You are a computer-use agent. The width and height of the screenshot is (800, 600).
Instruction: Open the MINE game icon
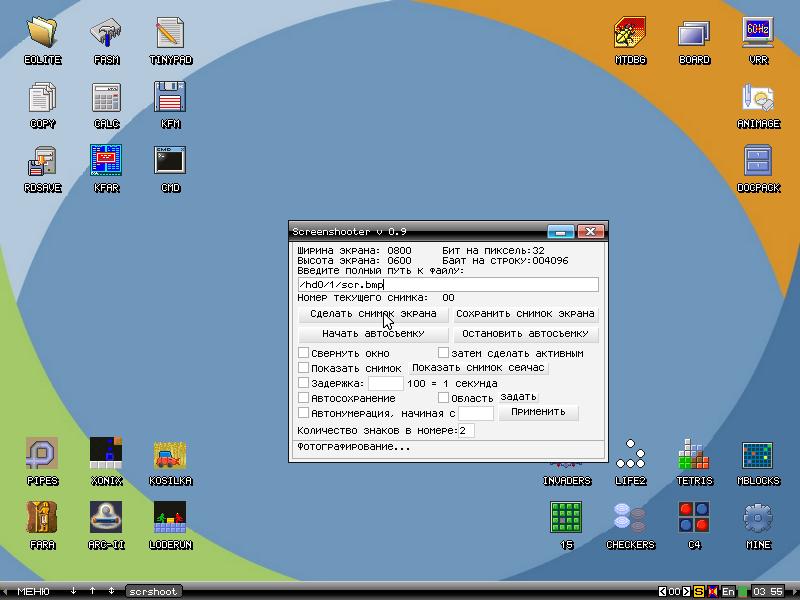758,519
